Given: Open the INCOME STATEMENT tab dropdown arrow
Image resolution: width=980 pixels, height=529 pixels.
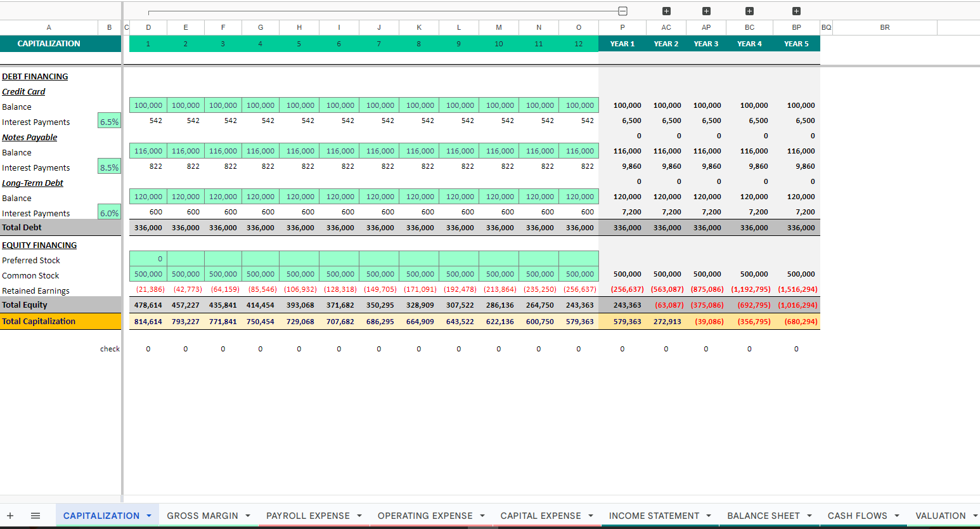Looking at the screenshot, I should tap(709, 516).
